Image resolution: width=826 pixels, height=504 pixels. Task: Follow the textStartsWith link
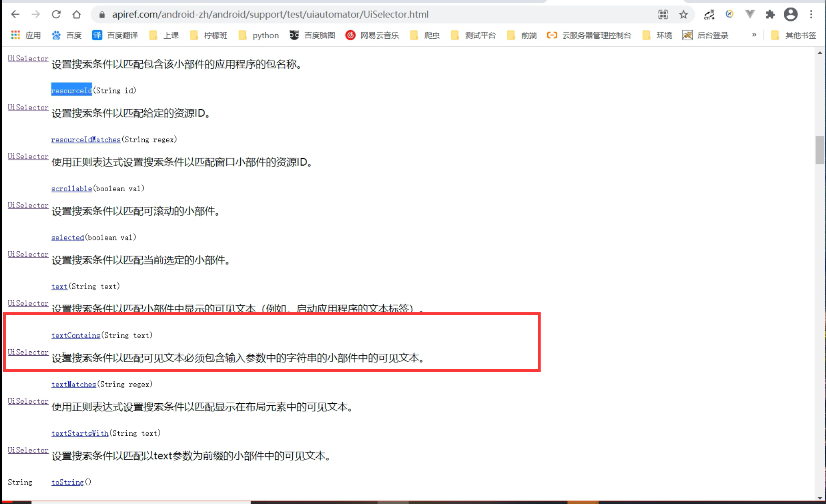80,433
